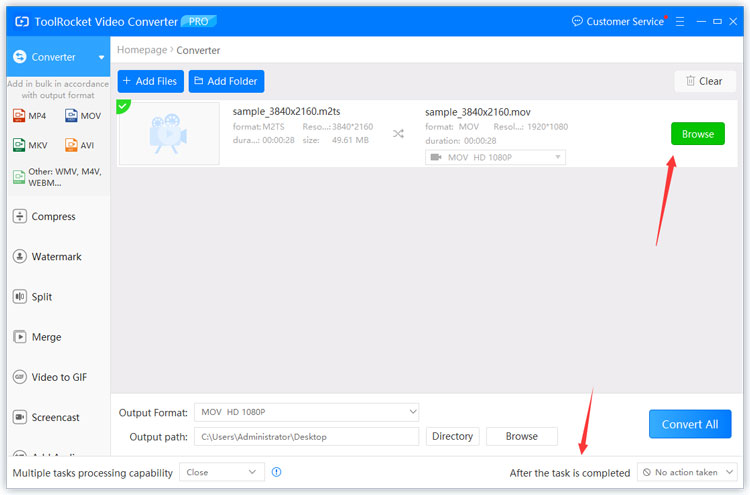Click the green Browse button
Screen dimensions: 750x495
click(697, 134)
